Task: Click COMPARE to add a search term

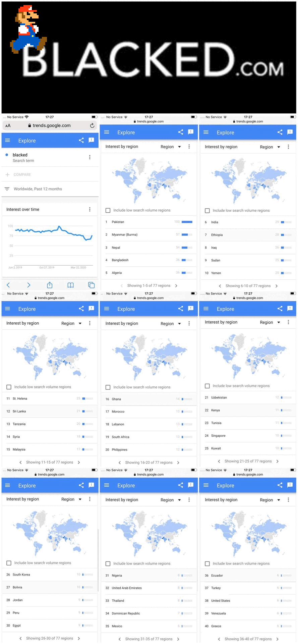Action: [x=22, y=175]
